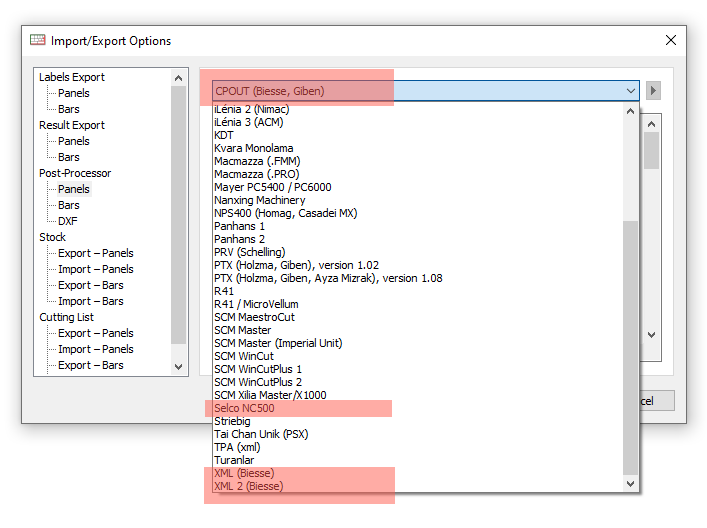Screen dimensions: 707x528
Task: Open the CPOUT (Biesse, Giben) combo box arrow
Action: (x=630, y=91)
